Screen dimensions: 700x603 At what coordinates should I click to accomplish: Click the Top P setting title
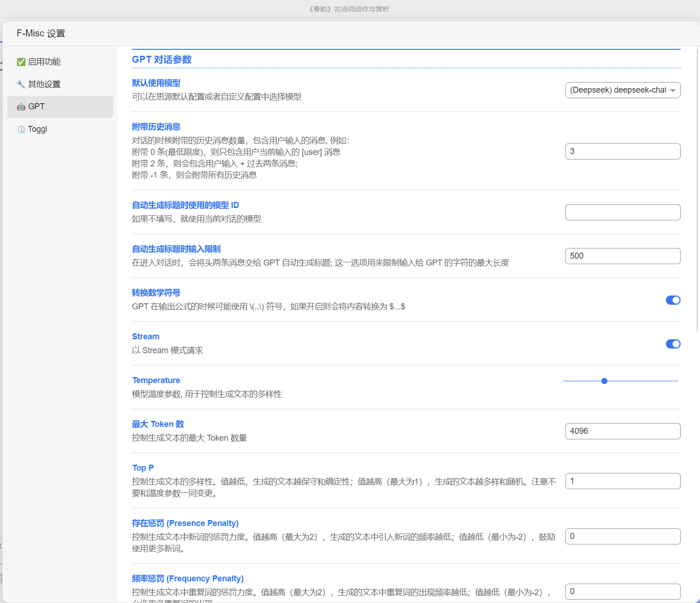[x=143, y=468]
